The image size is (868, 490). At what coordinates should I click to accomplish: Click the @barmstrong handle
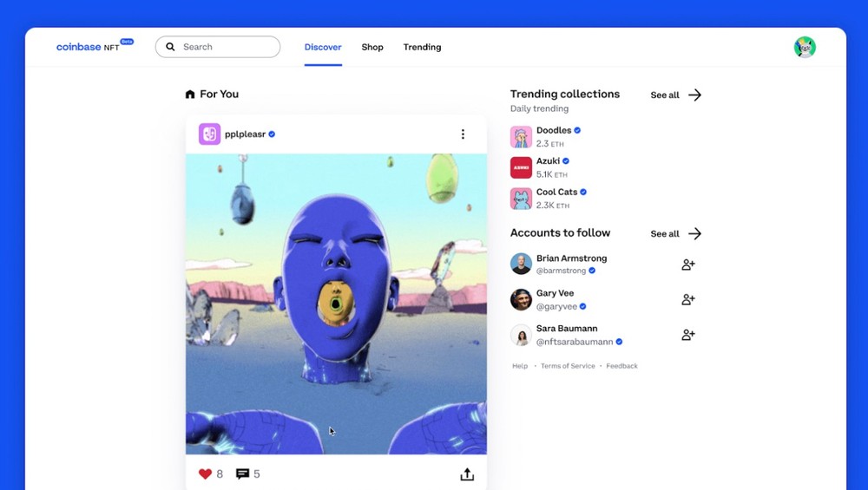[561, 271]
